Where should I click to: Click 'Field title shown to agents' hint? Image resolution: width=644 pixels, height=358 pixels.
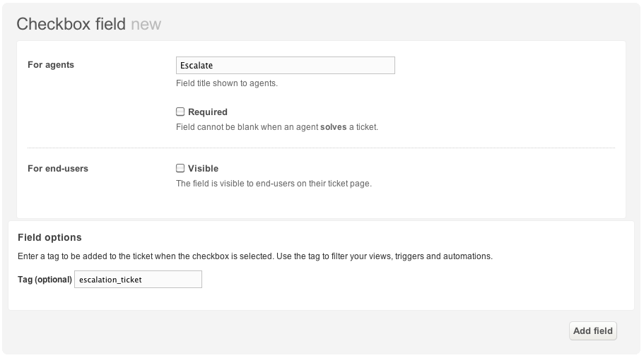coord(227,83)
